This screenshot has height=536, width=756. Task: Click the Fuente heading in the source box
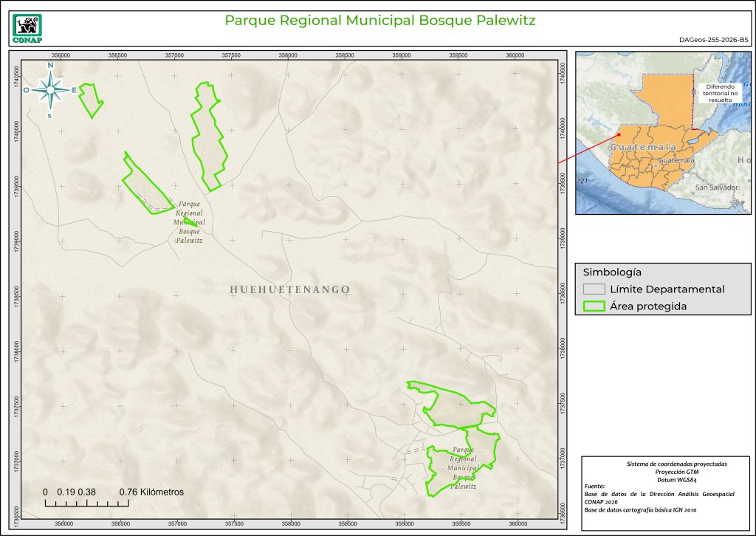pos(594,487)
